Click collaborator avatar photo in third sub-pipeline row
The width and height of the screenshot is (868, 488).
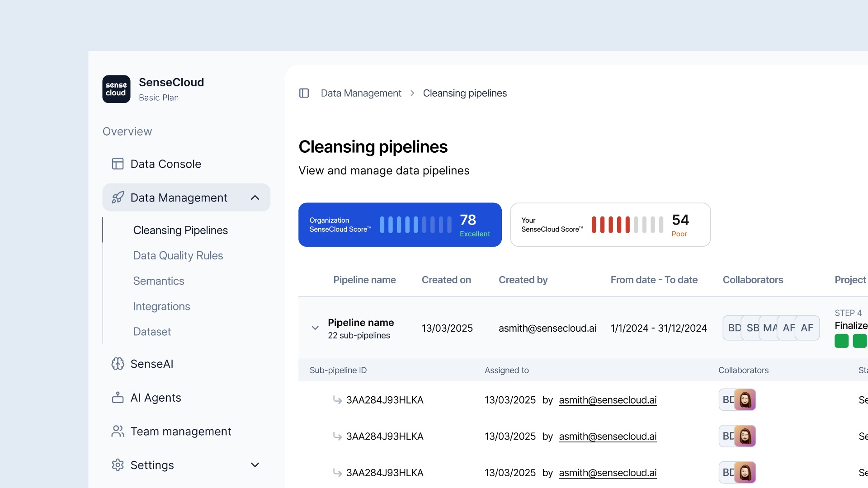click(x=745, y=473)
